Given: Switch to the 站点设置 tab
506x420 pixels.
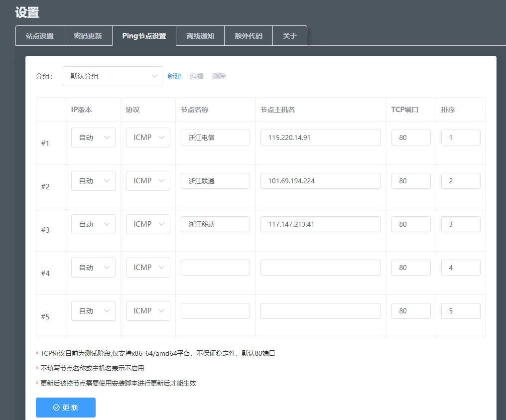Looking at the screenshot, I should [40, 36].
